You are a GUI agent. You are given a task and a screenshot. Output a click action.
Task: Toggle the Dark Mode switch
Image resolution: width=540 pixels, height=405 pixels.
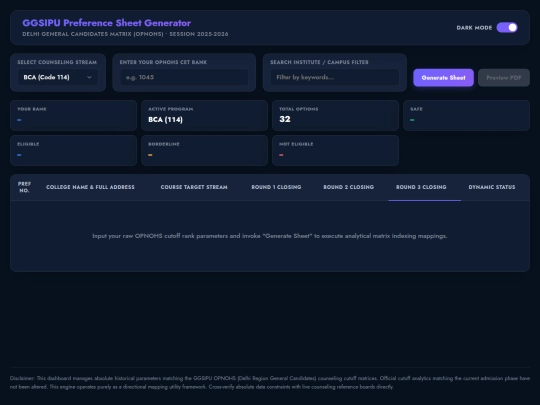click(507, 28)
